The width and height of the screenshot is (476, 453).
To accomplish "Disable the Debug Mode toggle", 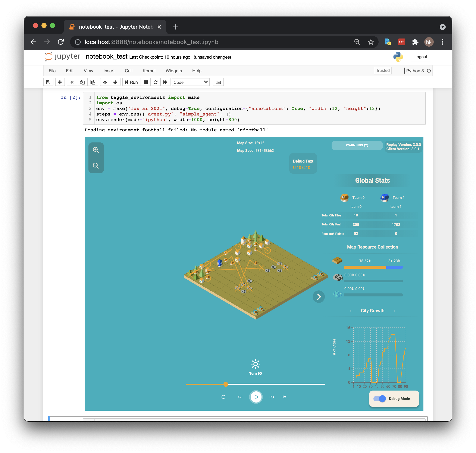I will pyautogui.click(x=380, y=399).
